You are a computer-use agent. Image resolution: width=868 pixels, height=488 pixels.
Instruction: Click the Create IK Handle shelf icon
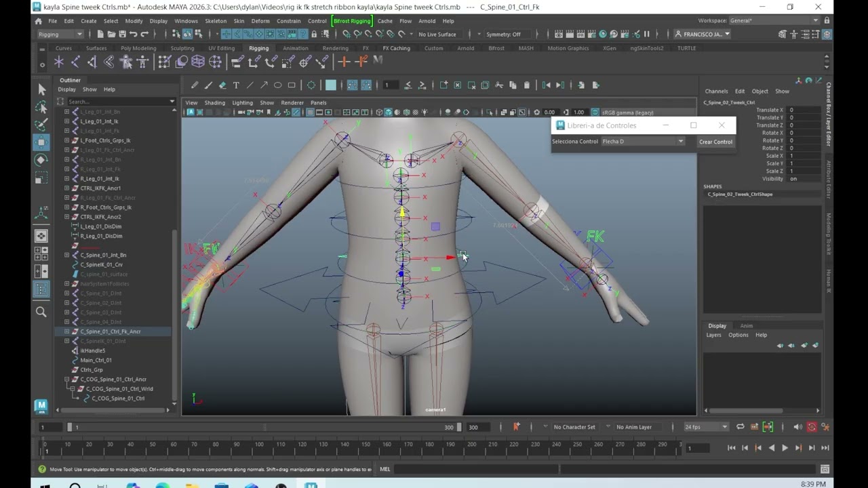click(x=92, y=62)
